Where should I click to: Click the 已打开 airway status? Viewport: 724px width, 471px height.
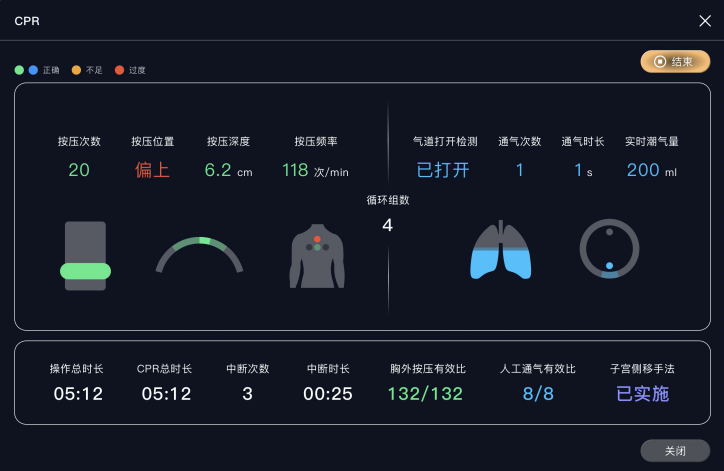[443, 170]
